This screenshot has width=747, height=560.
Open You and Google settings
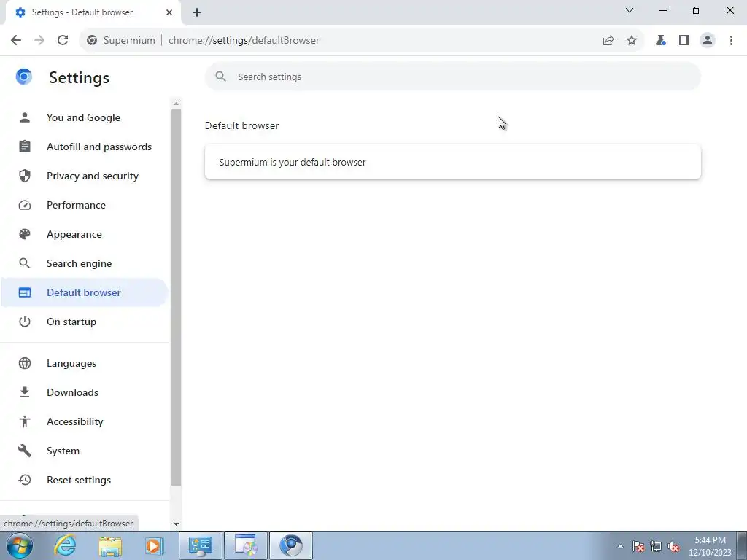pos(84,117)
